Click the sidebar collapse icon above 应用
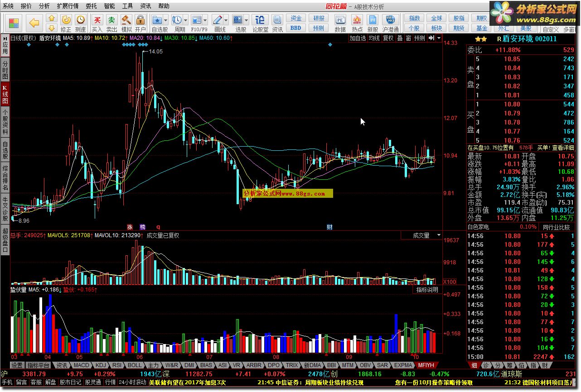 coord(5,38)
